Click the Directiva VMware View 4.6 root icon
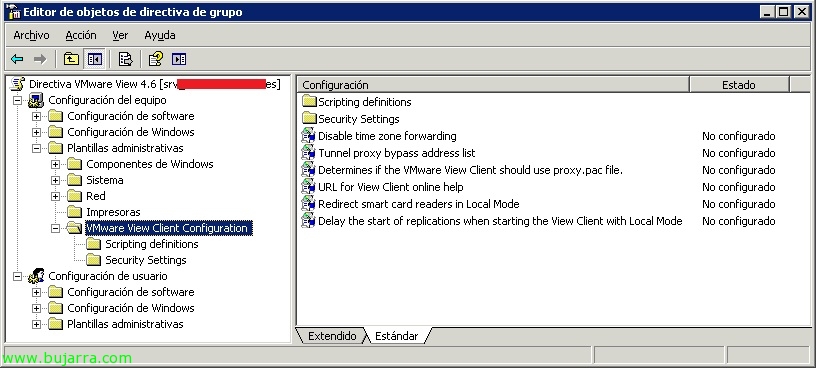The image size is (816, 368). point(17,84)
